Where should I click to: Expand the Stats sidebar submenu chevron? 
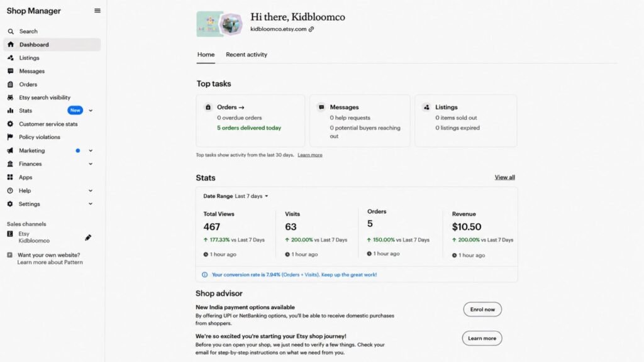click(x=91, y=111)
